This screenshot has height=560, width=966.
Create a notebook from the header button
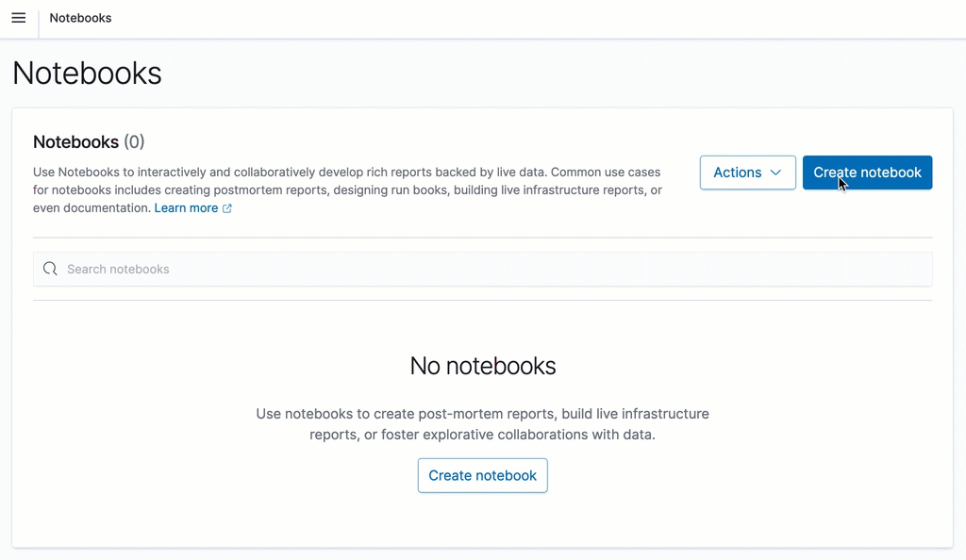coord(867,173)
